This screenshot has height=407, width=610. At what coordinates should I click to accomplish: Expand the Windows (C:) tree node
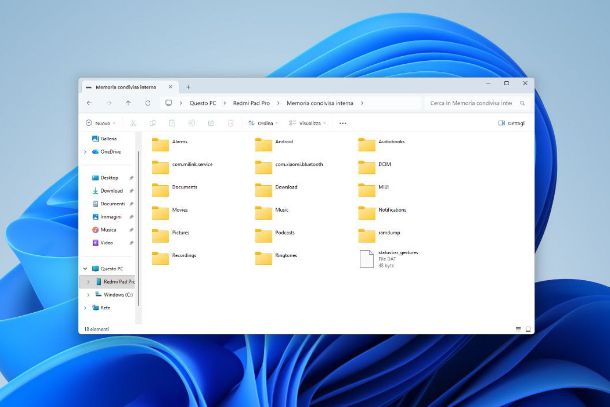tap(88, 295)
